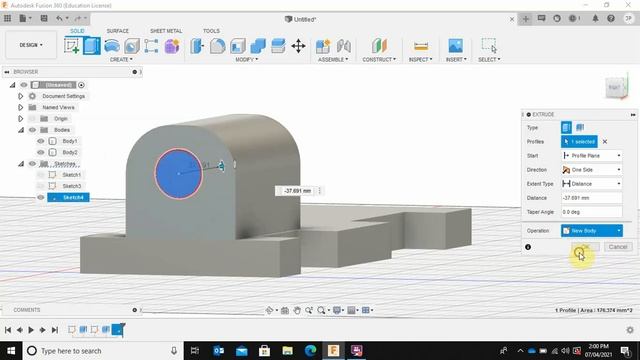640x360 pixels.
Task: Clear the selected profile with X
Action: tap(605, 142)
